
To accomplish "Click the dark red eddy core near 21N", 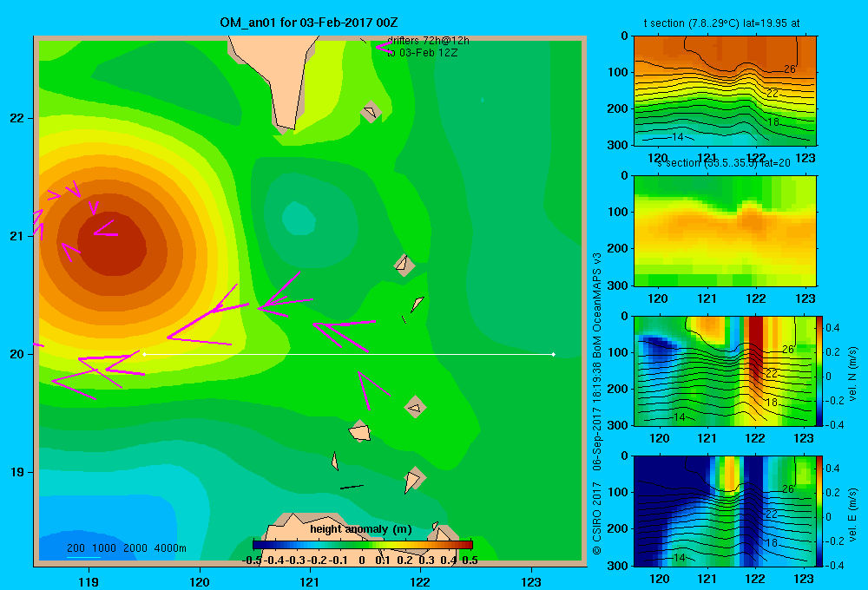I will tap(112, 244).
